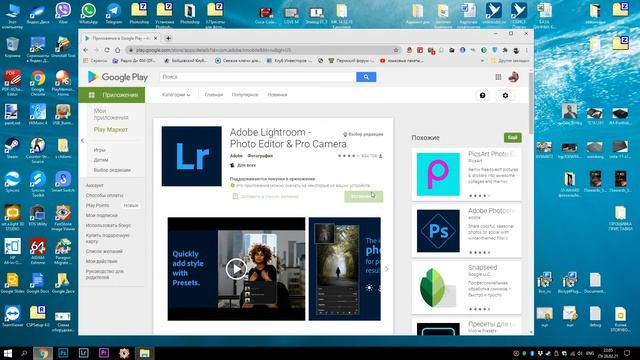Open the TeamViewer desktop icon

coord(12,316)
